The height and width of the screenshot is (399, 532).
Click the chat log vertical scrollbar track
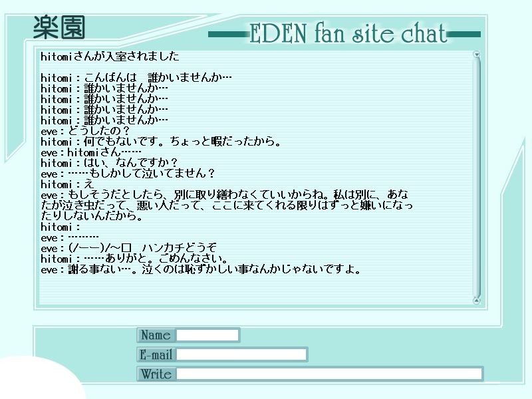(477, 177)
